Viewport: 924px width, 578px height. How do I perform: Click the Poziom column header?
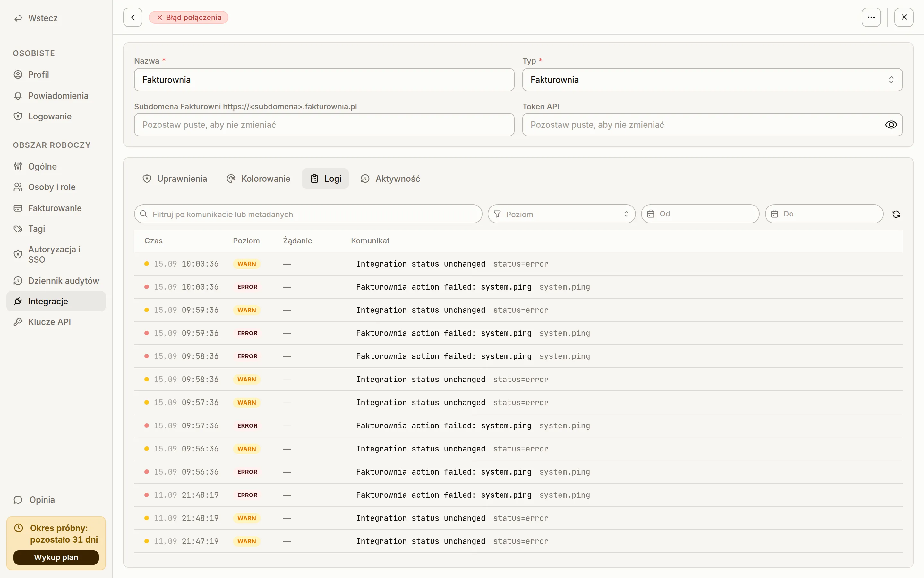[246, 241]
